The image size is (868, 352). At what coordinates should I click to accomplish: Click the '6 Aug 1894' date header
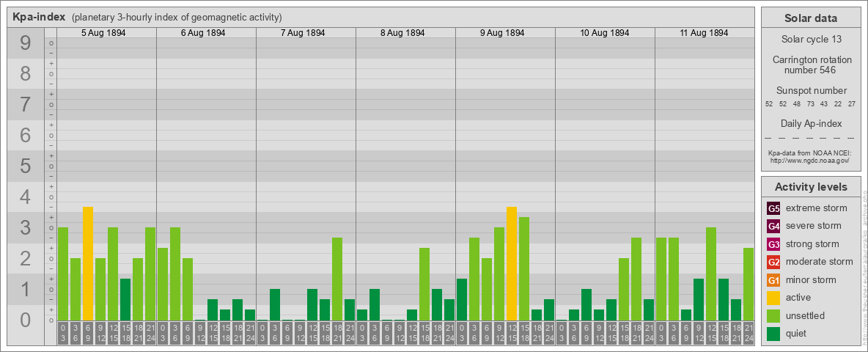click(203, 33)
